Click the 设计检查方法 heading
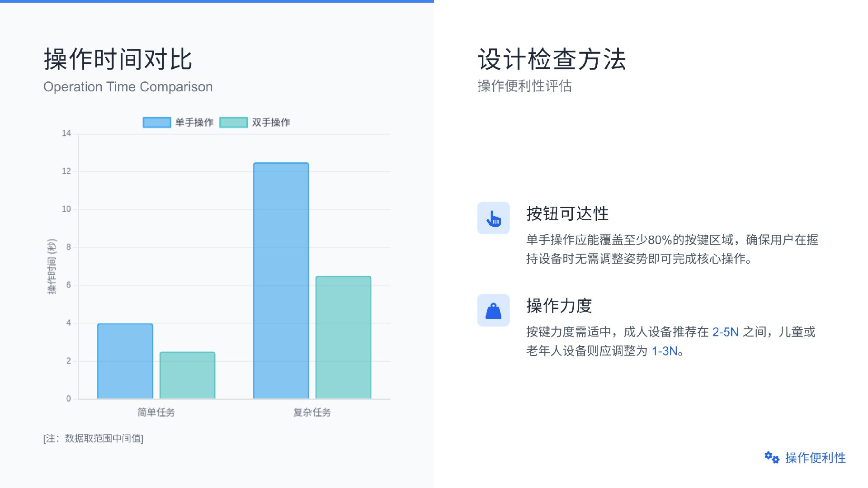Screen dimensions: 868x488 [552, 59]
